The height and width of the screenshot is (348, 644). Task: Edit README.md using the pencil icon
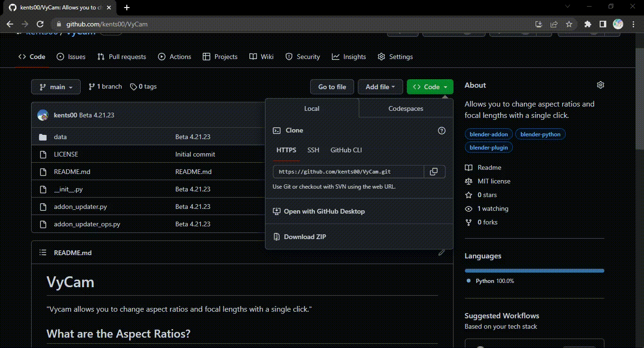click(441, 253)
